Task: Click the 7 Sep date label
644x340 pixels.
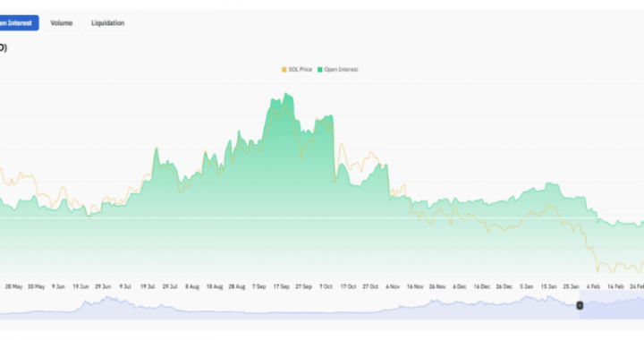Action: pyautogui.click(x=258, y=286)
